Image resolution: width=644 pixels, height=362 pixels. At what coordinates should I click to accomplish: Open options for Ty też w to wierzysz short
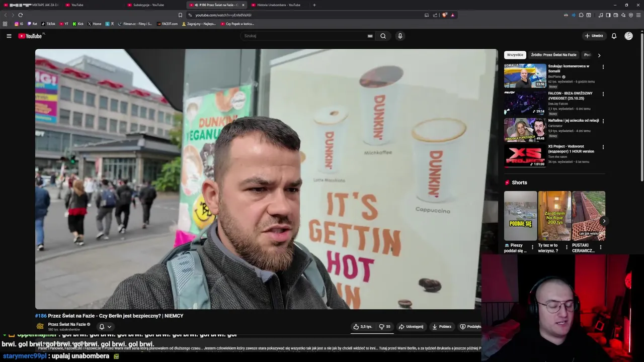click(x=567, y=247)
